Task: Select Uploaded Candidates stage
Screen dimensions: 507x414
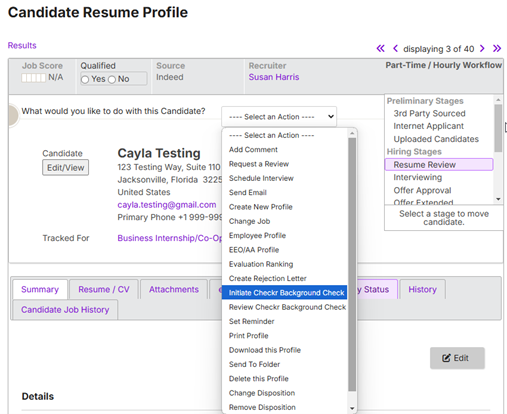Action: [x=436, y=139]
